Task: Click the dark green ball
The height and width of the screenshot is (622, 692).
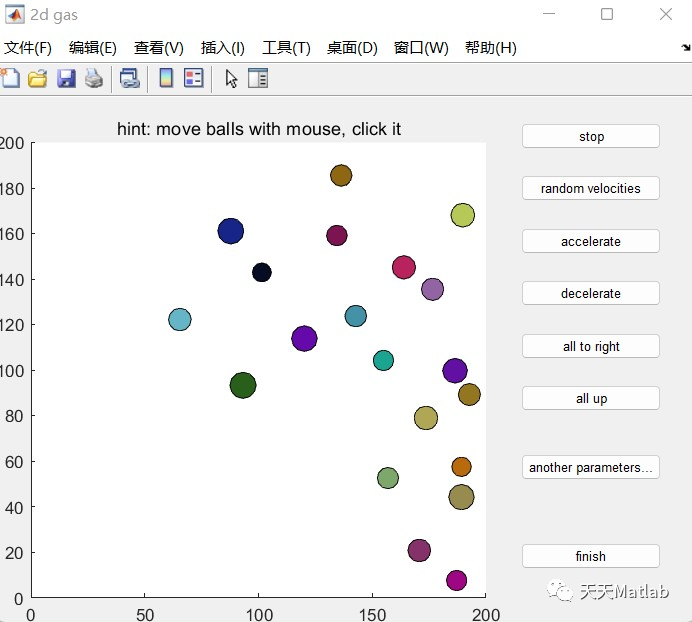Action: click(243, 385)
